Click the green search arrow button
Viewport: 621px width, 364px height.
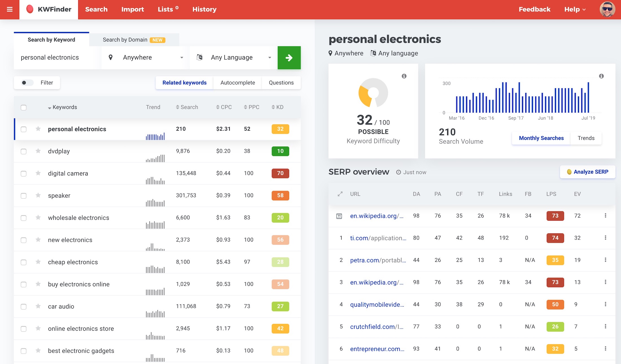tap(289, 58)
